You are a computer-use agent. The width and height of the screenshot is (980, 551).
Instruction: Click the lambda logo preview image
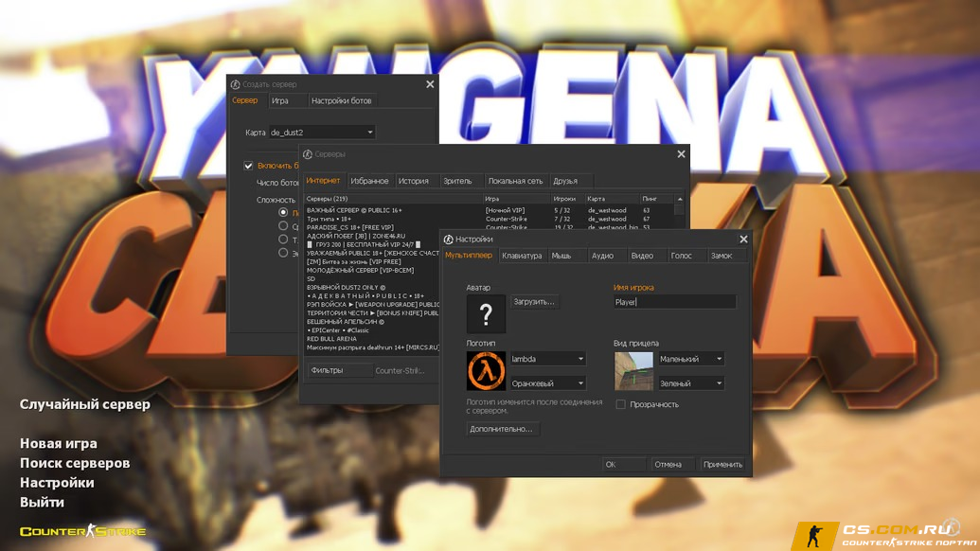(486, 370)
